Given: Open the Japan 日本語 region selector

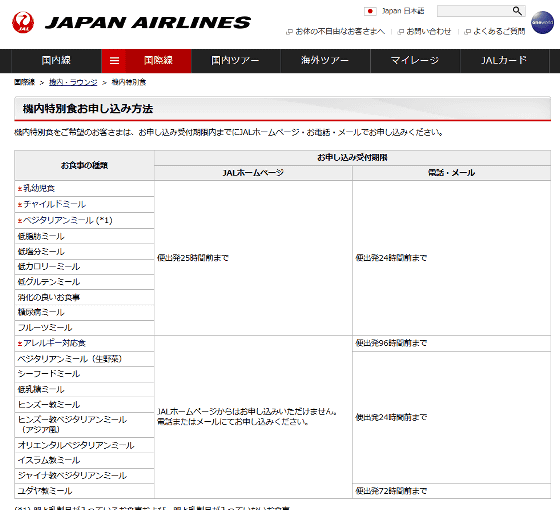Looking at the screenshot, I should (402, 11).
